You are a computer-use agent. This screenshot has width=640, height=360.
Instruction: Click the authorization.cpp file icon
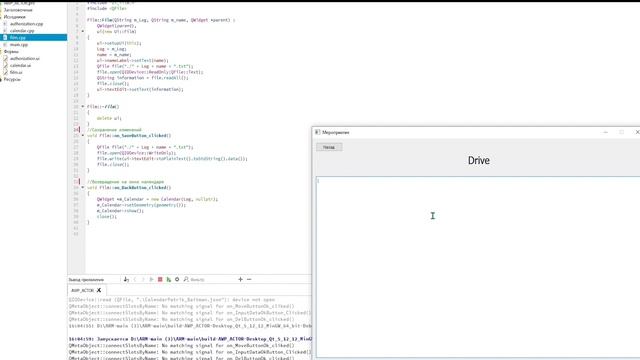[5, 24]
